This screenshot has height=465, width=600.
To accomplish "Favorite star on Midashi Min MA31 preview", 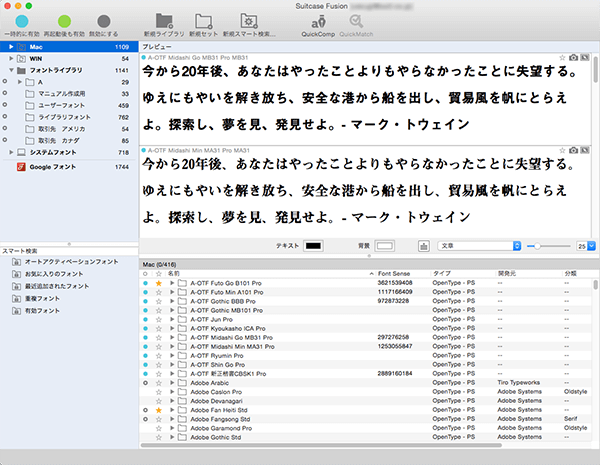I will point(562,150).
